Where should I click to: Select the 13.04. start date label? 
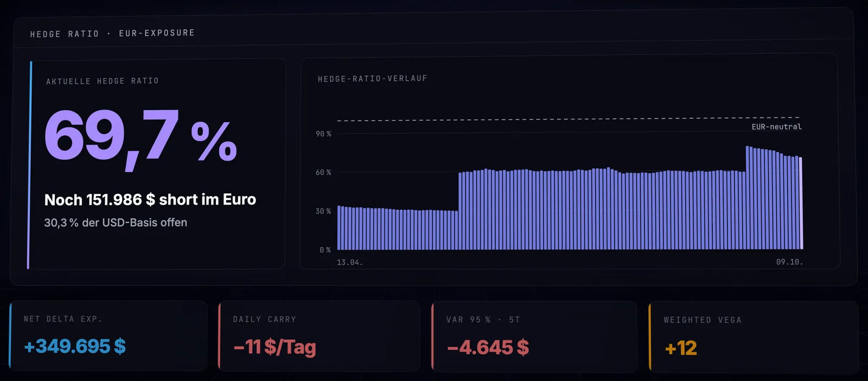pyautogui.click(x=350, y=262)
